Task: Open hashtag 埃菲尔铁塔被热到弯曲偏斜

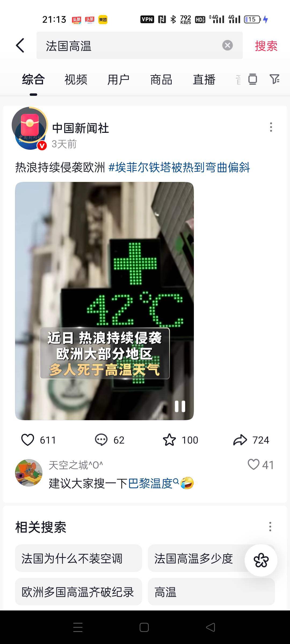Action: [179, 167]
